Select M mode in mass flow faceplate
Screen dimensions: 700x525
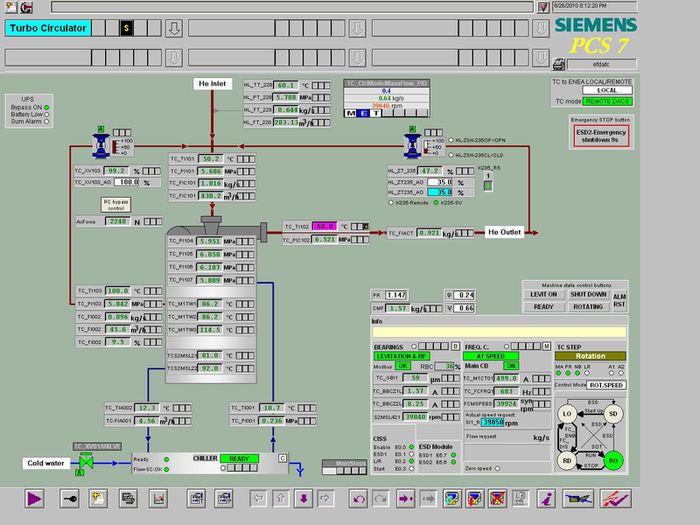click(x=351, y=113)
